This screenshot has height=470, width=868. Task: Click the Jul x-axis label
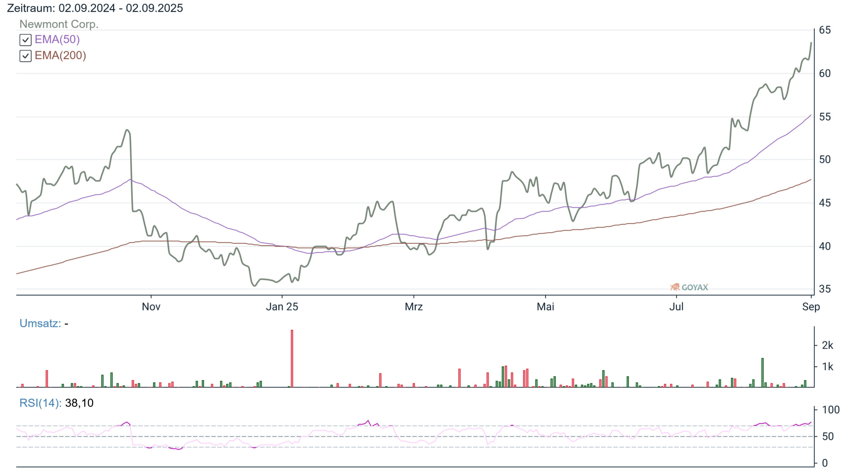coord(676,307)
